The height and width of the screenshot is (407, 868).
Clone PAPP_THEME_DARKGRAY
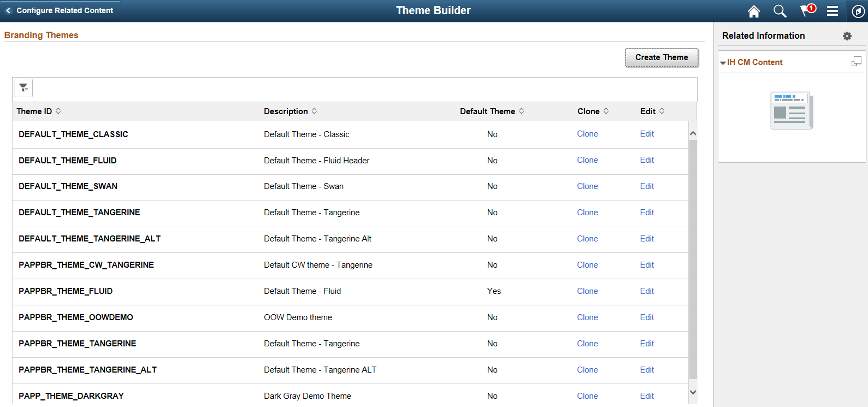tap(587, 396)
